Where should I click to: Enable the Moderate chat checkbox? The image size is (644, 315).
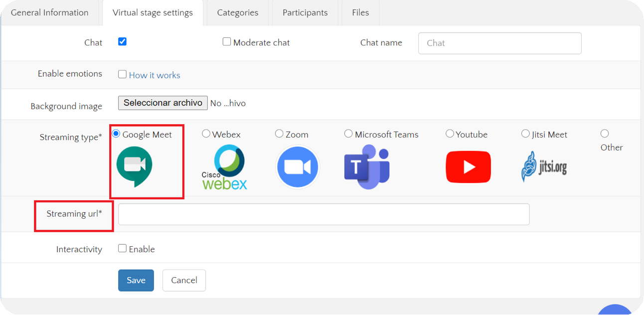[x=227, y=42]
